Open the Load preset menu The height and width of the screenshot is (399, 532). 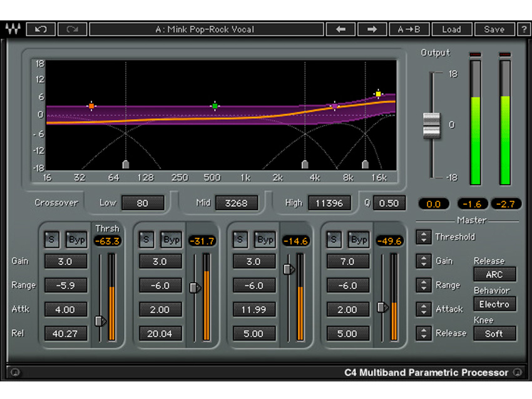[452, 29]
